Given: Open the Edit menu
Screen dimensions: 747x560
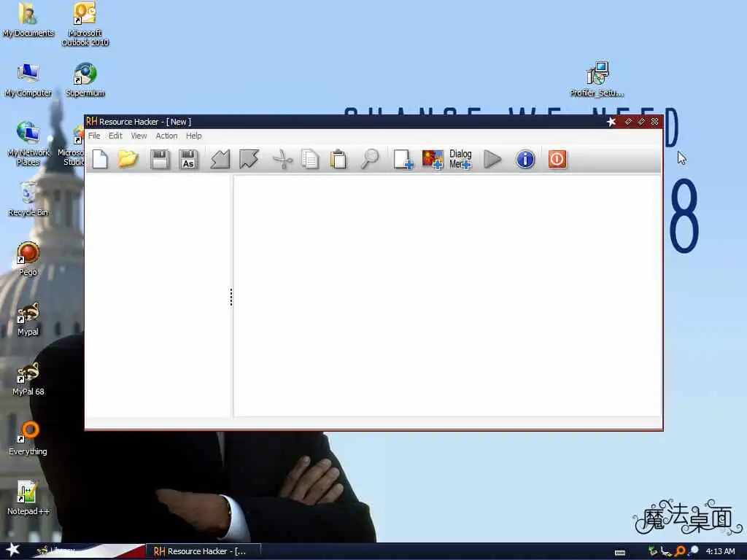Looking at the screenshot, I should pyautogui.click(x=115, y=136).
